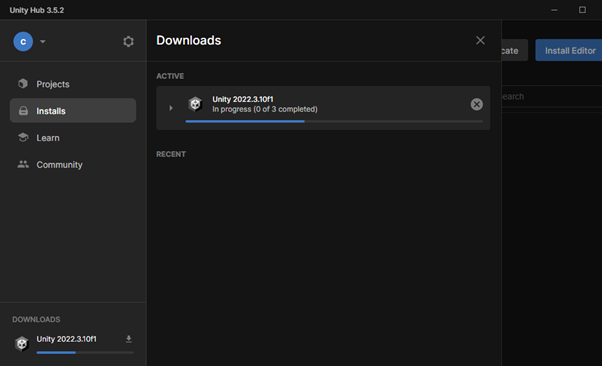
Task: Go to the Projects section
Action: (73, 84)
